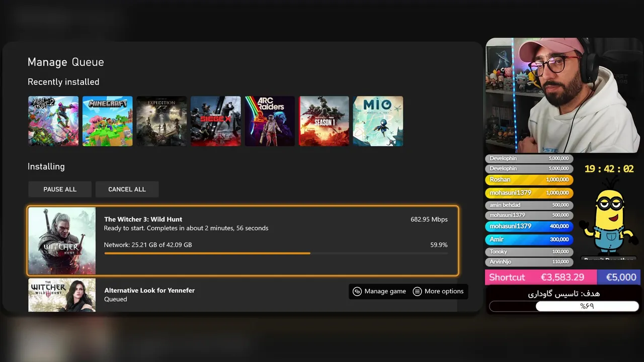Click the ArvinNjo 110,000 donor row
Screen dimensions: 644x362
click(x=529, y=261)
